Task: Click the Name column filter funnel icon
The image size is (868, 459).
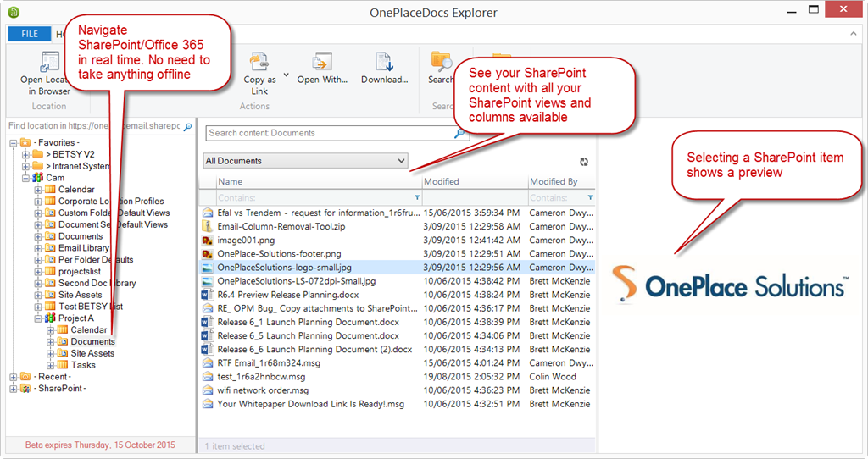Action: 415,197
